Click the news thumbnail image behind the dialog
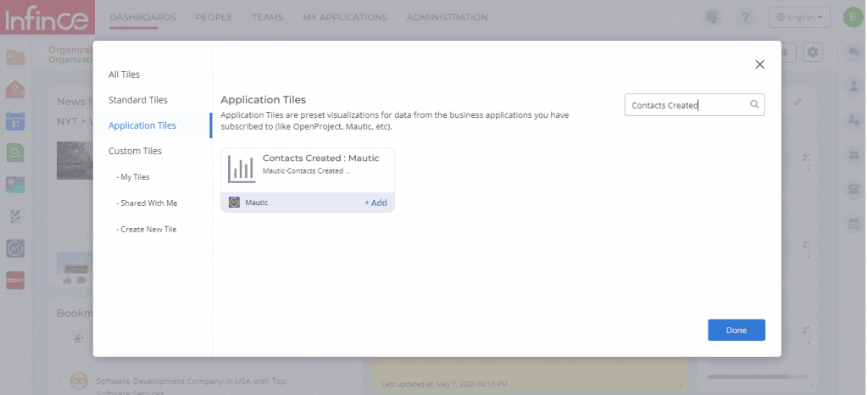Screen dimensions: 868x395 (75, 160)
